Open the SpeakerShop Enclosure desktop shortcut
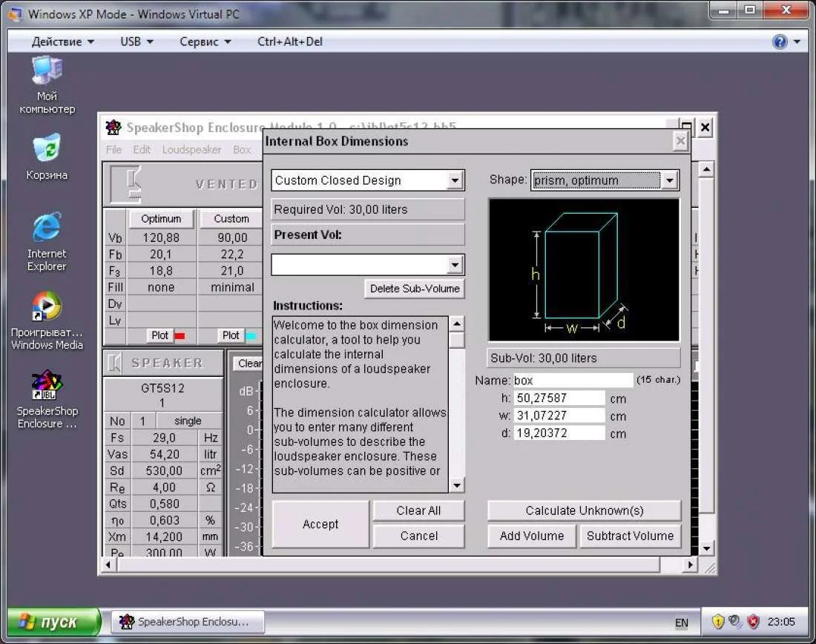 pyautogui.click(x=47, y=384)
